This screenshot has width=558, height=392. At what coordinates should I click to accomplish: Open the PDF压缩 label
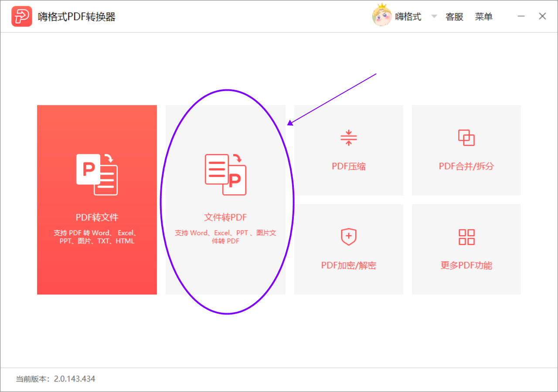point(349,166)
